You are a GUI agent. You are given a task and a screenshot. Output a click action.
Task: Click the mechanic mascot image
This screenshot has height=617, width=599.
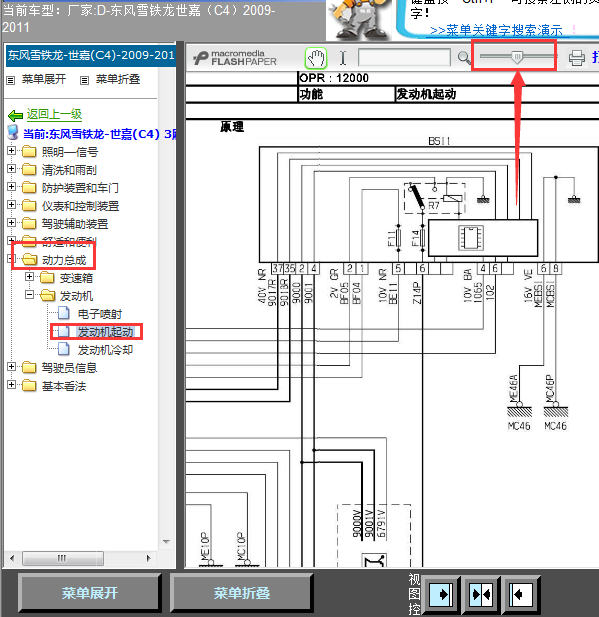(358, 20)
